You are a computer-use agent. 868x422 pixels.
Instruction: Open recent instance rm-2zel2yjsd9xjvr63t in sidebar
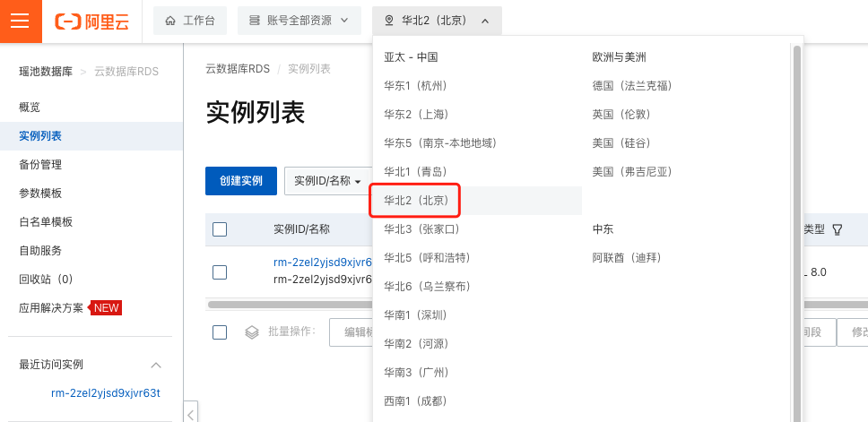[x=106, y=393]
